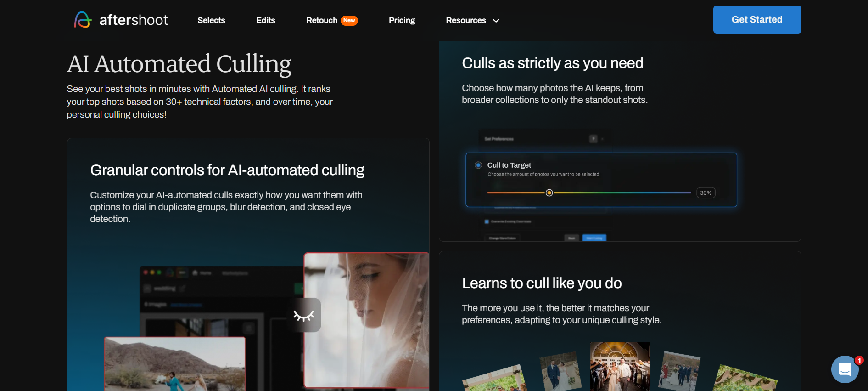
Task: Click the 30% value box
Action: 706,193
